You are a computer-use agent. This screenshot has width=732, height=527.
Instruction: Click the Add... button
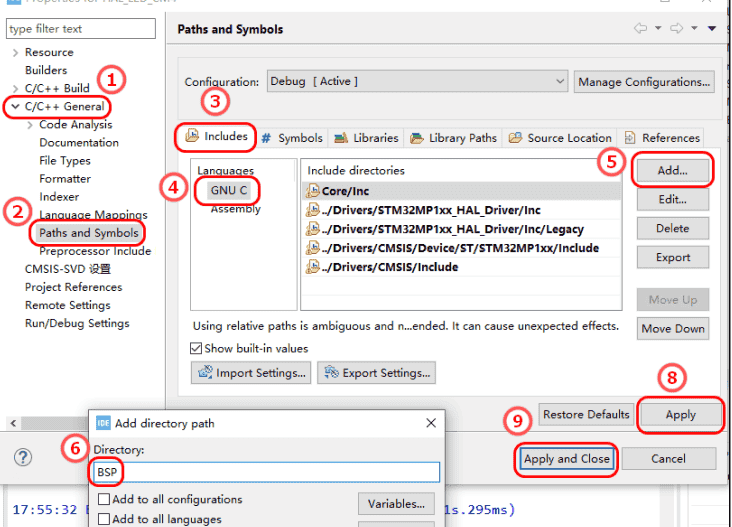click(672, 171)
